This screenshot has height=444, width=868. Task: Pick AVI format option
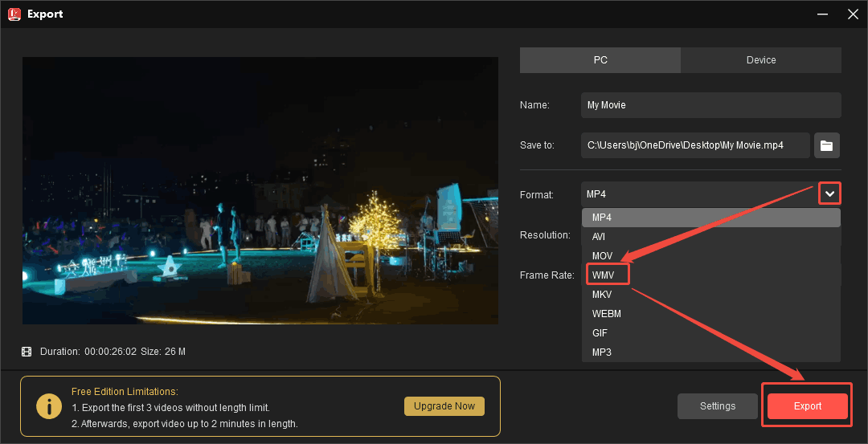tap(599, 237)
